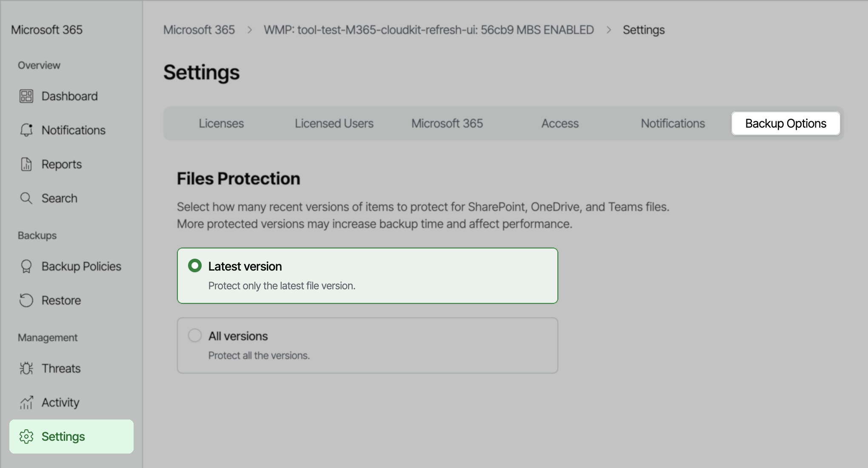
Task: Click the Microsoft 365 breadcrumb link
Action: click(x=199, y=30)
